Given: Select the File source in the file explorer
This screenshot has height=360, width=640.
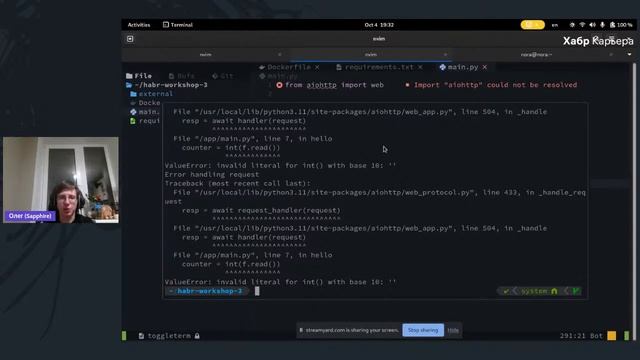Looking at the screenshot, I should (x=139, y=76).
